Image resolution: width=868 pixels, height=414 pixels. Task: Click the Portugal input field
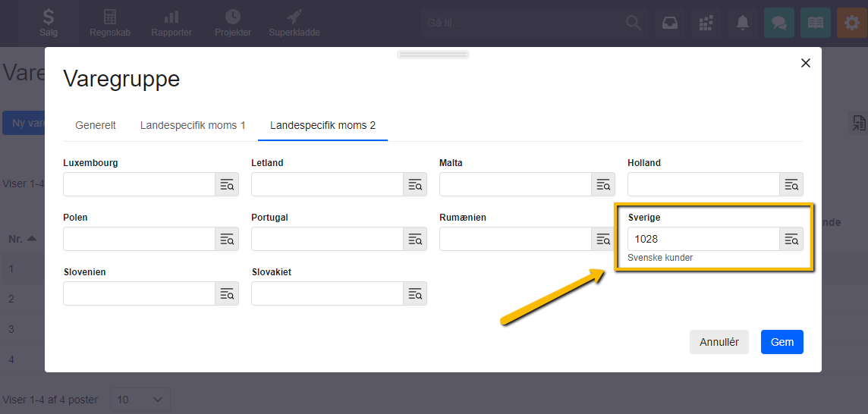pos(327,239)
